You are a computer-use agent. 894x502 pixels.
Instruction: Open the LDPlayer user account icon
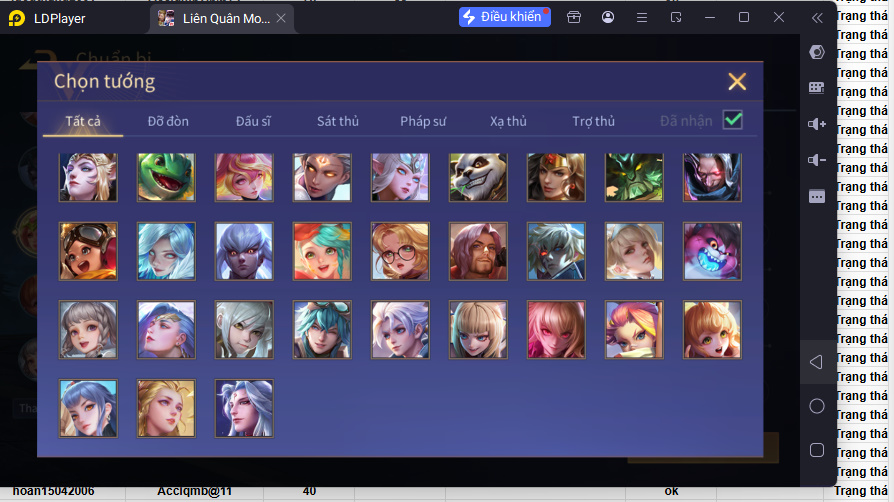(608, 17)
